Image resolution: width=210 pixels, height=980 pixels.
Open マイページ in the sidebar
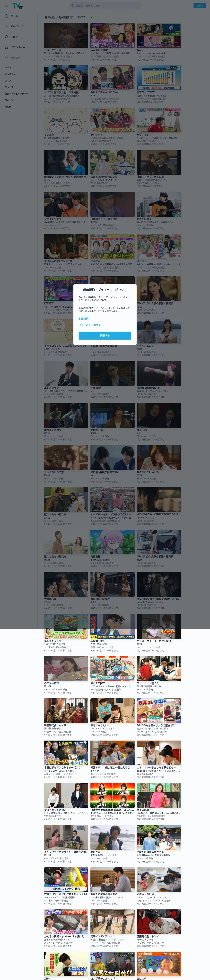[16, 26]
